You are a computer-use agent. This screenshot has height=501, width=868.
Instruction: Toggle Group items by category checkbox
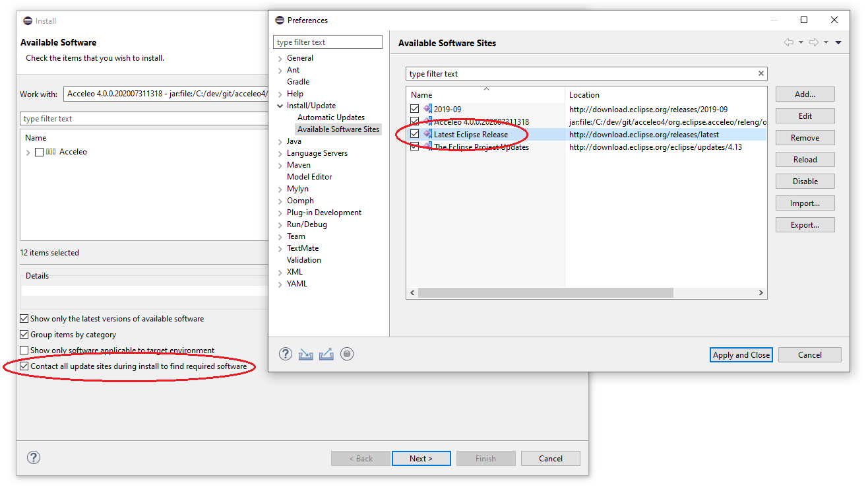pos(24,335)
